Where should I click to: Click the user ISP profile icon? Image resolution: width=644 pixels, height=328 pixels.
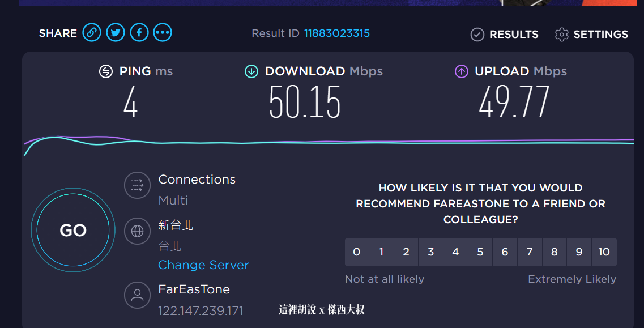click(137, 295)
